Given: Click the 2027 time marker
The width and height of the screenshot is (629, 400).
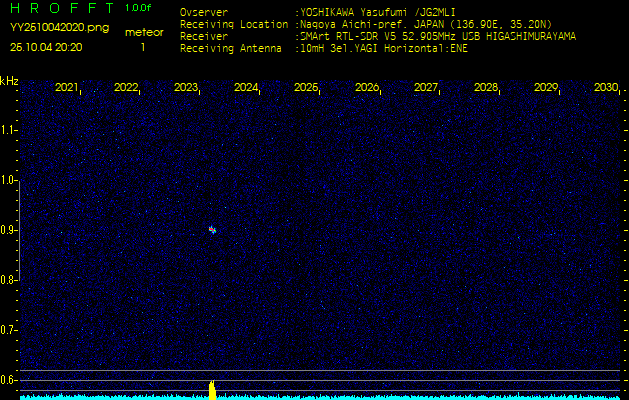Looking at the screenshot, I should tap(426, 88).
